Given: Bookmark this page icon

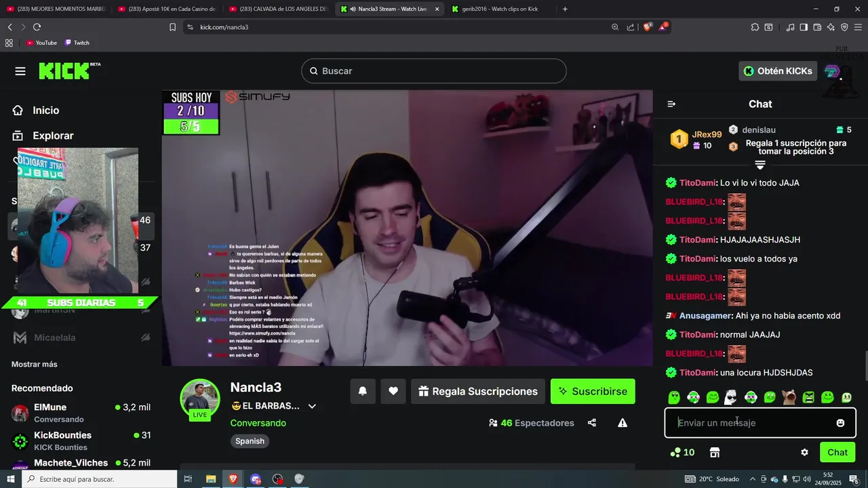Looking at the screenshot, I should click(172, 27).
